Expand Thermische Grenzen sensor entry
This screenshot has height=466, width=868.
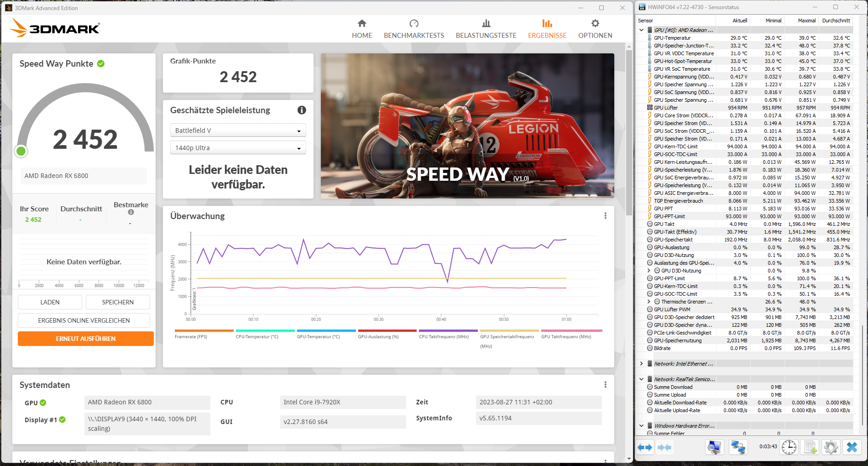point(648,302)
